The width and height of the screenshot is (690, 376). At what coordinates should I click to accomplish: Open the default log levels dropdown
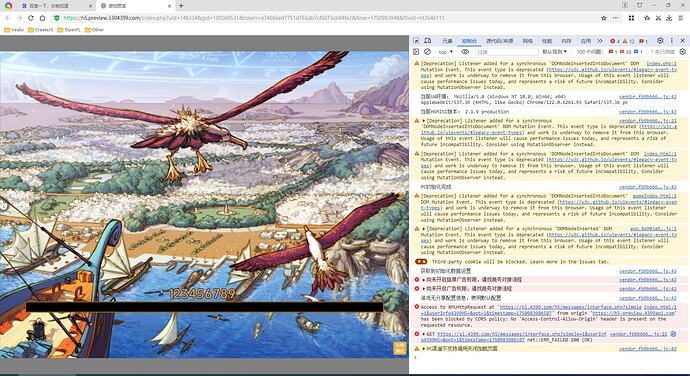pos(555,52)
